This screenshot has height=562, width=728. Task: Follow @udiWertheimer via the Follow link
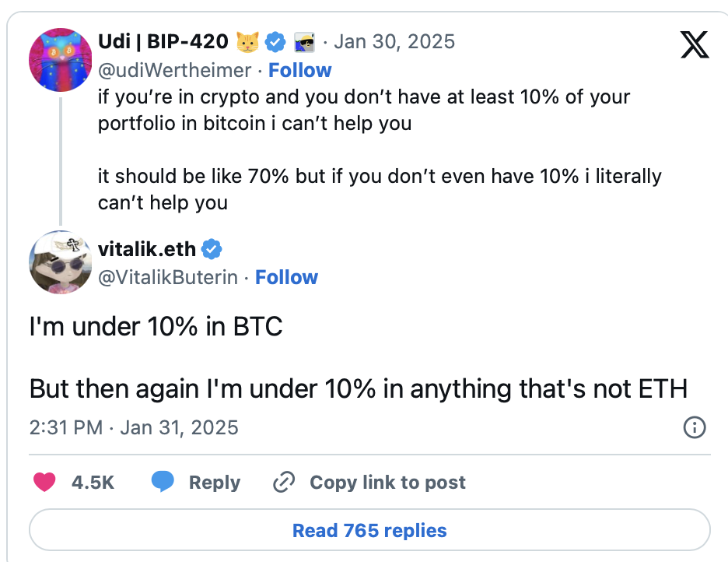point(300,70)
